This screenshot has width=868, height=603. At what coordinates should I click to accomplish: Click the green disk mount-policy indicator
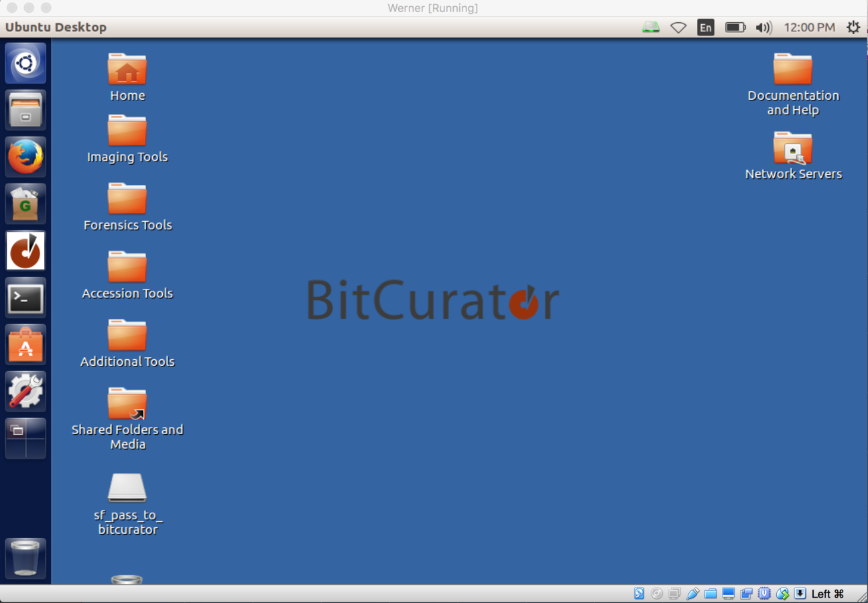[651, 27]
